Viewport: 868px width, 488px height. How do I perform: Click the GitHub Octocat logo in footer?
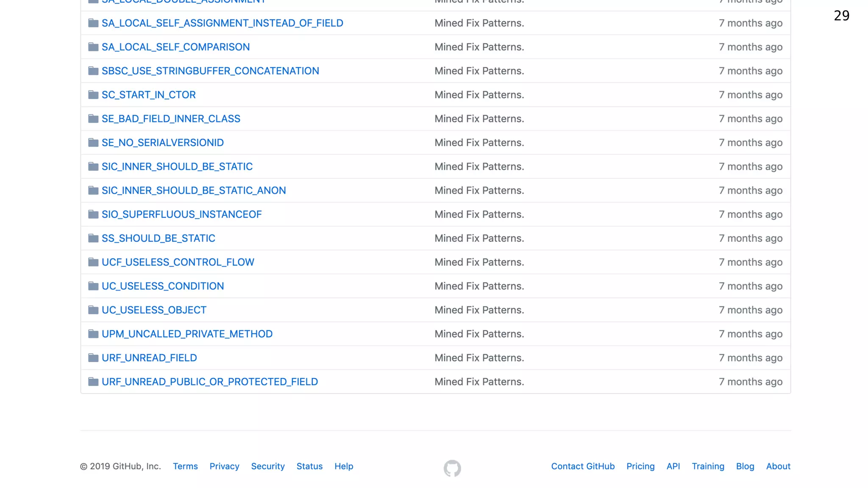pyautogui.click(x=452, y=468)
